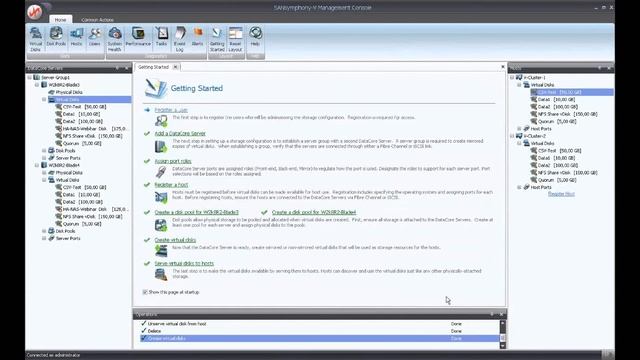Click the application logo orb button

(35, 11)
